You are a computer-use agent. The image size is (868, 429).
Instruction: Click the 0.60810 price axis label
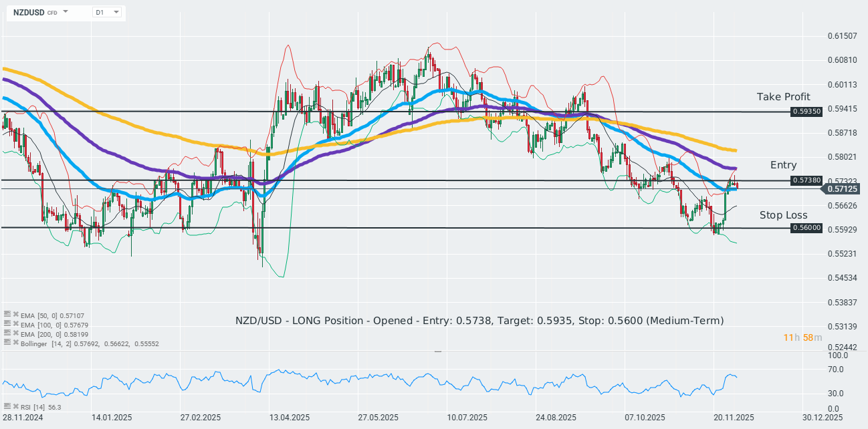(x=842, y=60)
